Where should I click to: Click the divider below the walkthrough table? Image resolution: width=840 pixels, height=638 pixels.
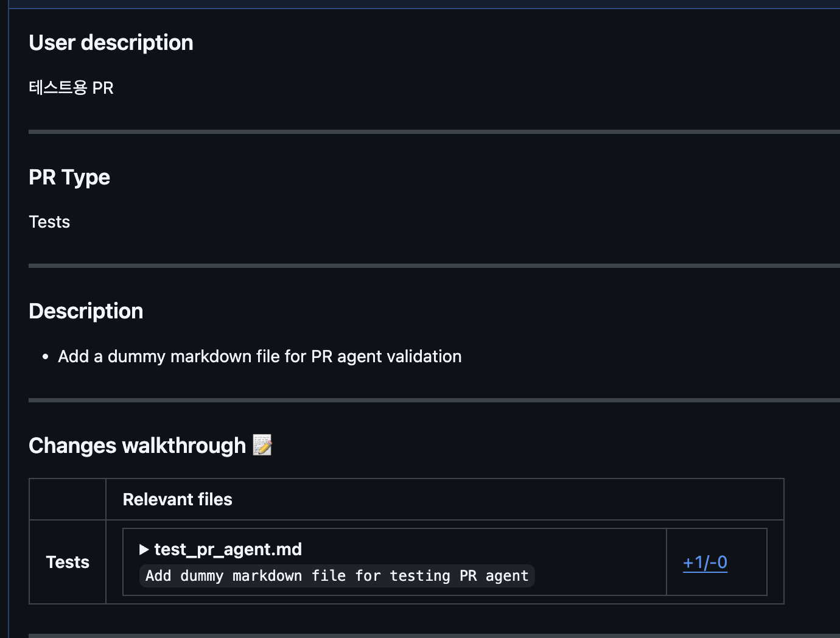(426, 635)
